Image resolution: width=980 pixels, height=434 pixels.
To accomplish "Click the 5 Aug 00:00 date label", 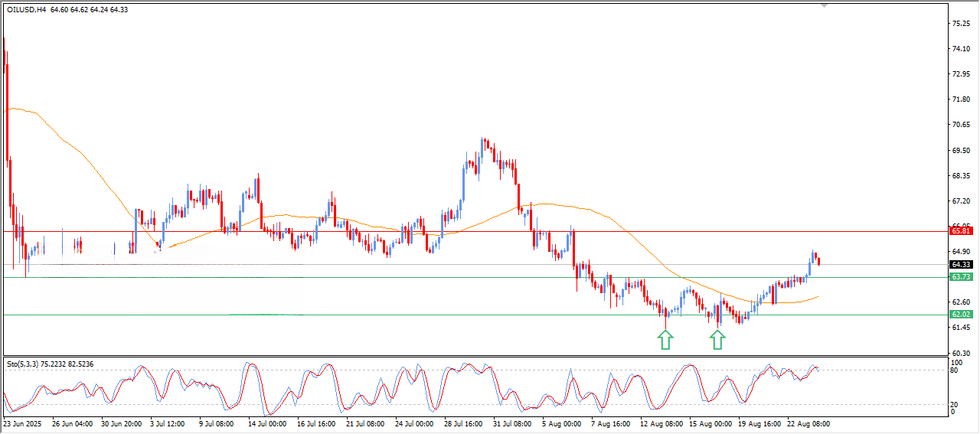I will coord(560,423).
